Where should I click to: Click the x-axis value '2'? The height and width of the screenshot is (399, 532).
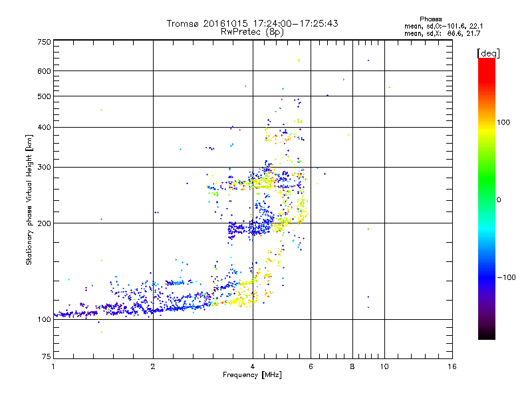tap(153, 366)
